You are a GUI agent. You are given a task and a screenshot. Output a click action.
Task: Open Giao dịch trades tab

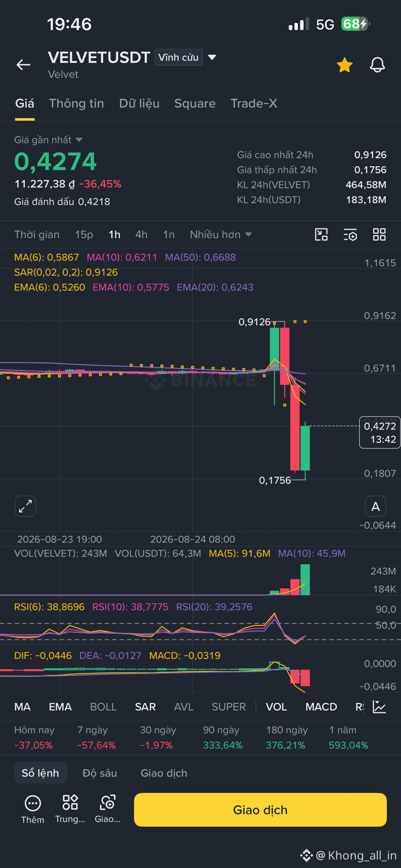point(164,773)
